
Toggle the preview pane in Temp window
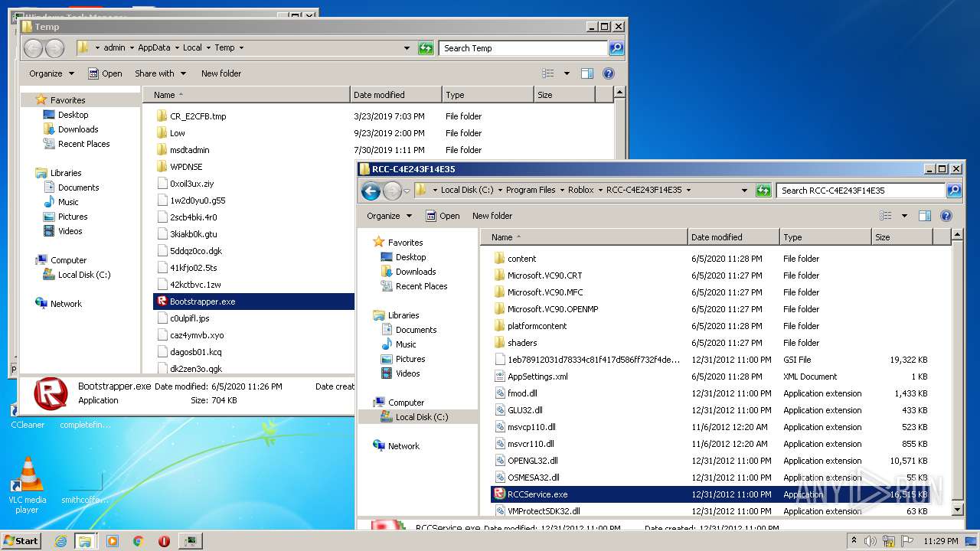586,73
